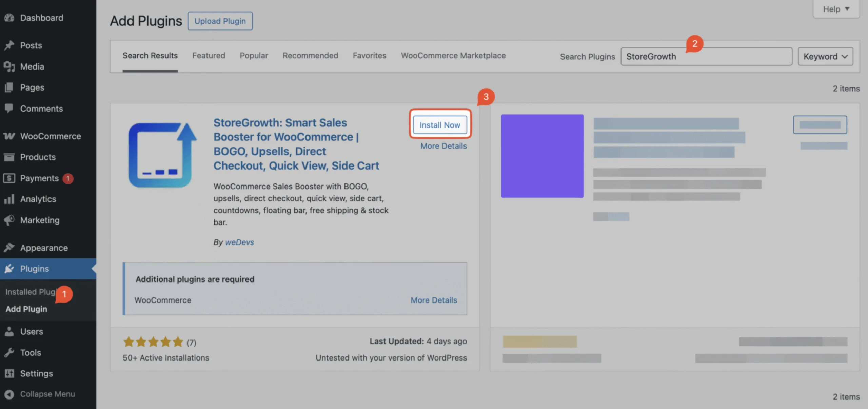This screenshot has height=409, width=868.
Task: Open Pages in the sidebar menu
Action: [x=32, y=87]
